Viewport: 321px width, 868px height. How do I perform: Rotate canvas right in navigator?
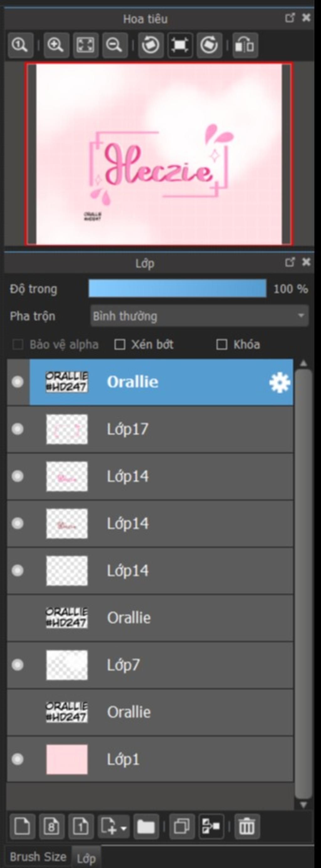pos(209,45)
